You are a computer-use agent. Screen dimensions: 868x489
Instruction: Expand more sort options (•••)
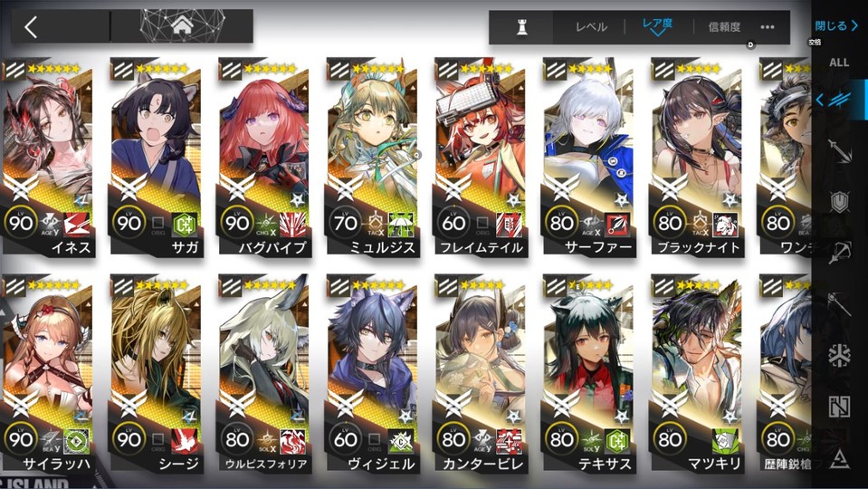point(768,26)
